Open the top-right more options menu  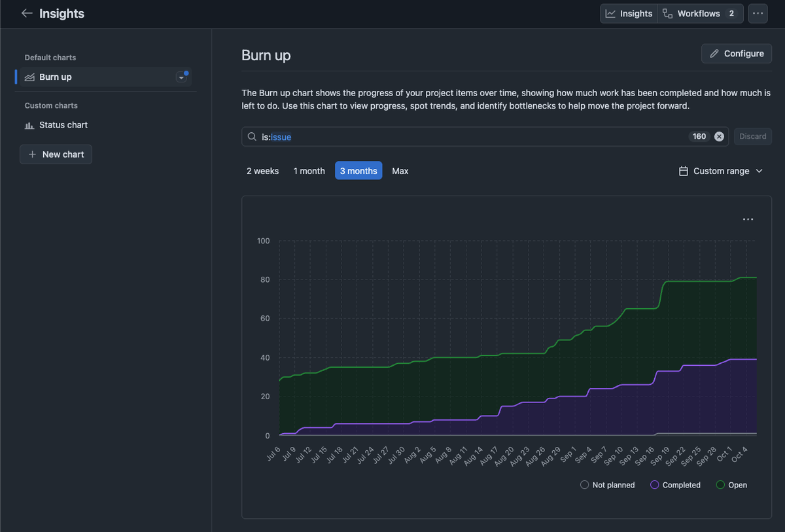tap(758, 14)
